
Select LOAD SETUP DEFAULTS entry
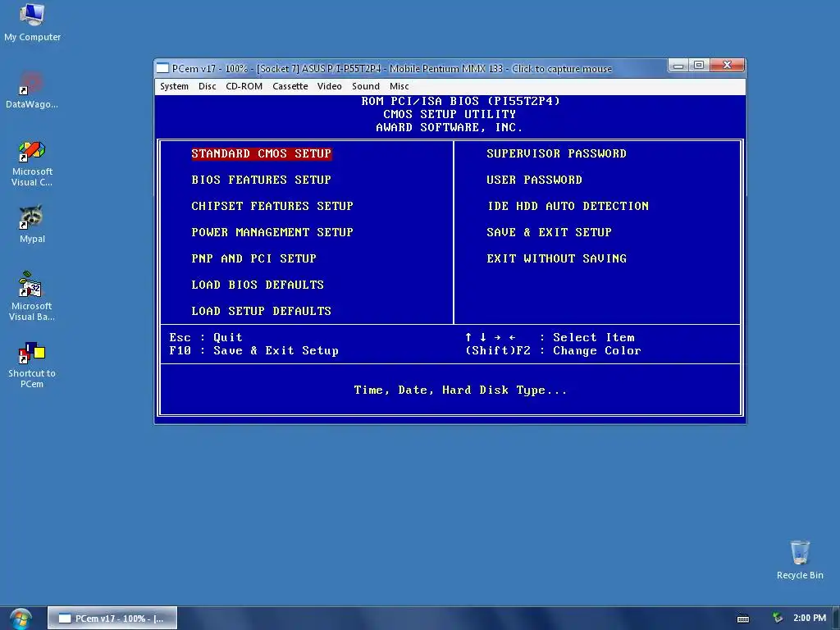point(262,311)
